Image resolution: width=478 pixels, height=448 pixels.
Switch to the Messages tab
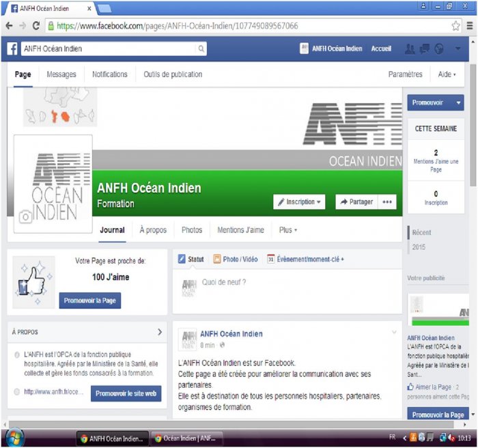pyautogui.click(x=61, y=74)
